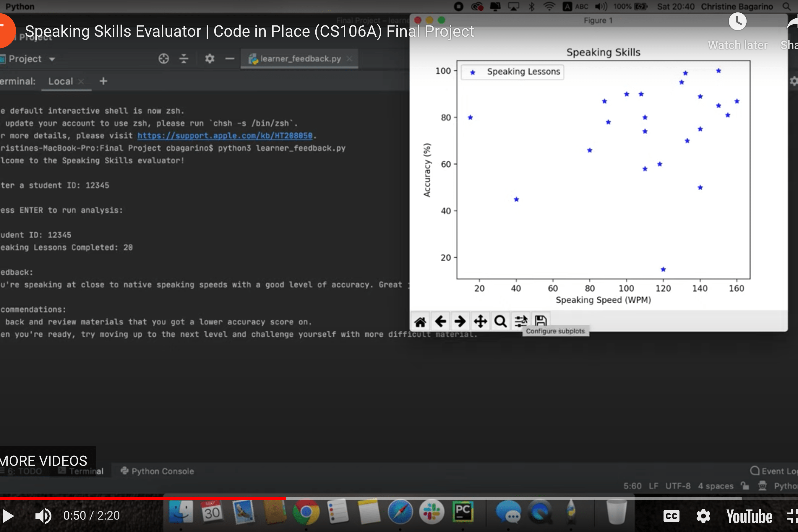Open the Trash in the dock
Image resolution: width=798 pixels, height=532 pixels.
click(x=616, y=512)
